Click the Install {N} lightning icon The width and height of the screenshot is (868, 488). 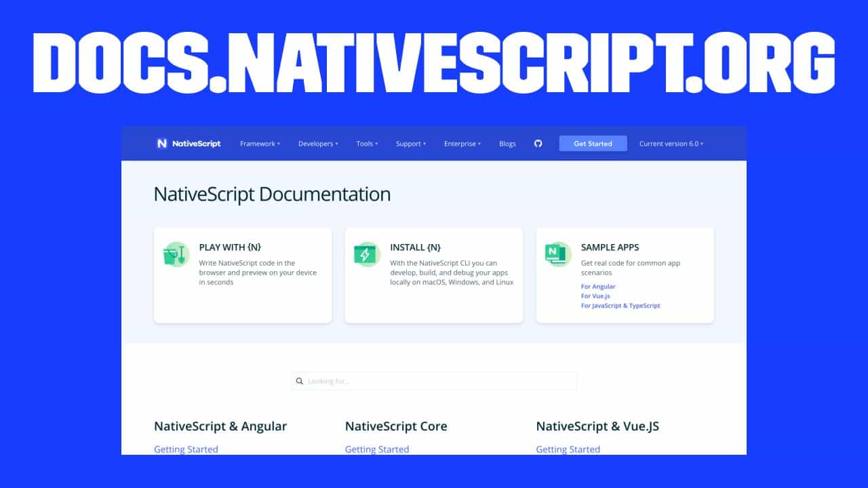coord(367,254)
